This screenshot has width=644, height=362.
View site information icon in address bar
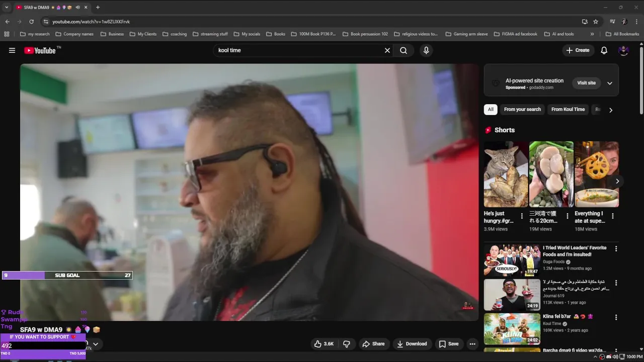pyautogui.click(x=46, y=22)
